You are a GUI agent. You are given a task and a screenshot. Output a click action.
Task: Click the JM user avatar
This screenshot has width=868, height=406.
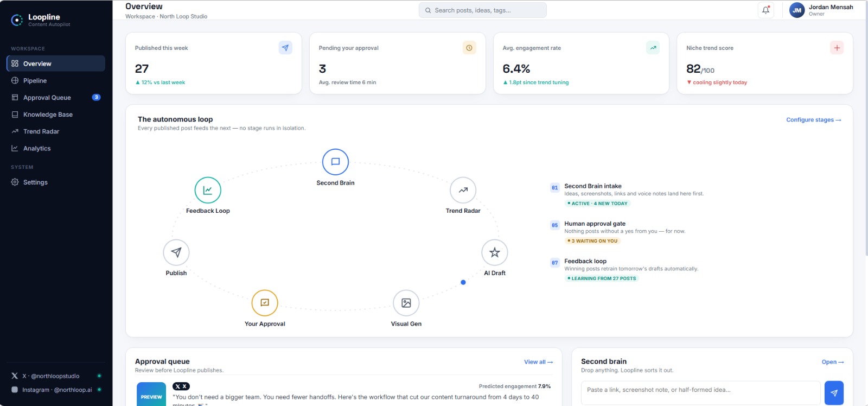(x=797, y=10)
